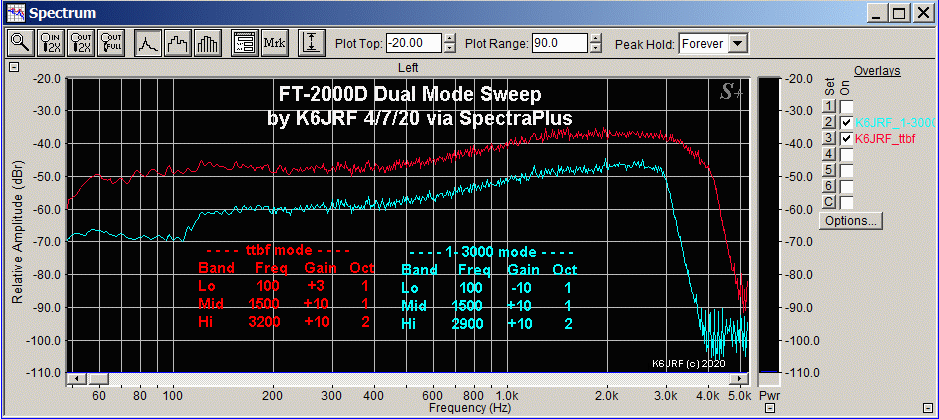Open the overlay Options dialog
Viewport: 939px width, 419px height.
pyautogui.click(x=850, y=221)
